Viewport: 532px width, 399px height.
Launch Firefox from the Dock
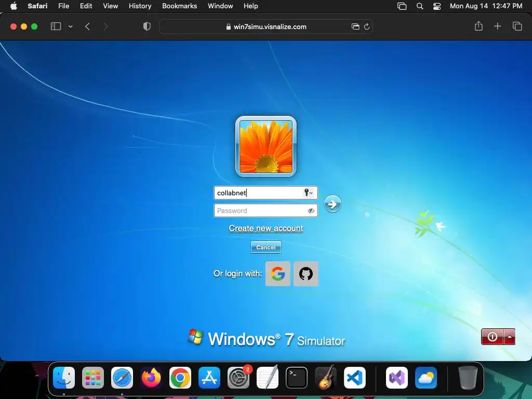click(151, 378)
